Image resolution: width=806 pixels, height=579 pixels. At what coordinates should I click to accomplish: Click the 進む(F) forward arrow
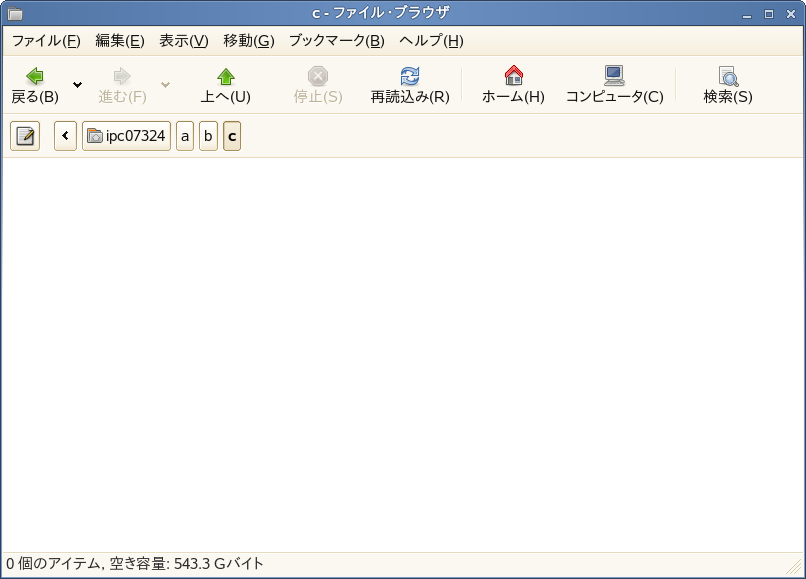(x=122, y=85)
